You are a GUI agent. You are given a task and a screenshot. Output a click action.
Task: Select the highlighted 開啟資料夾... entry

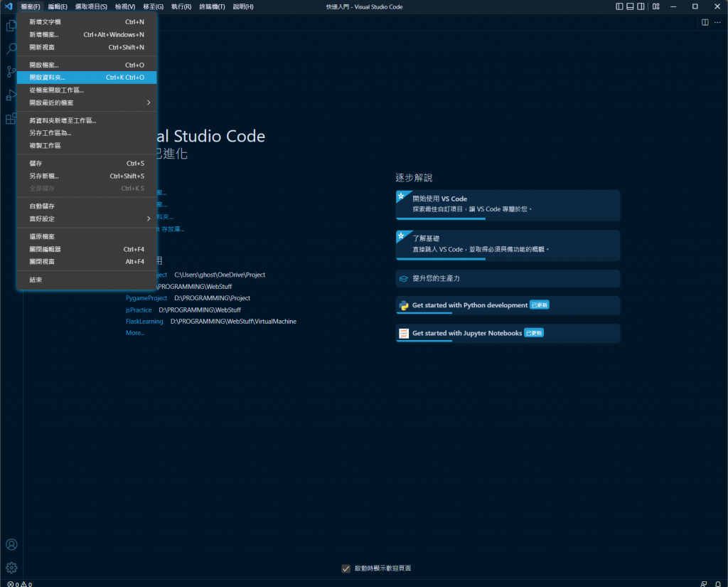tap(87, 78)
